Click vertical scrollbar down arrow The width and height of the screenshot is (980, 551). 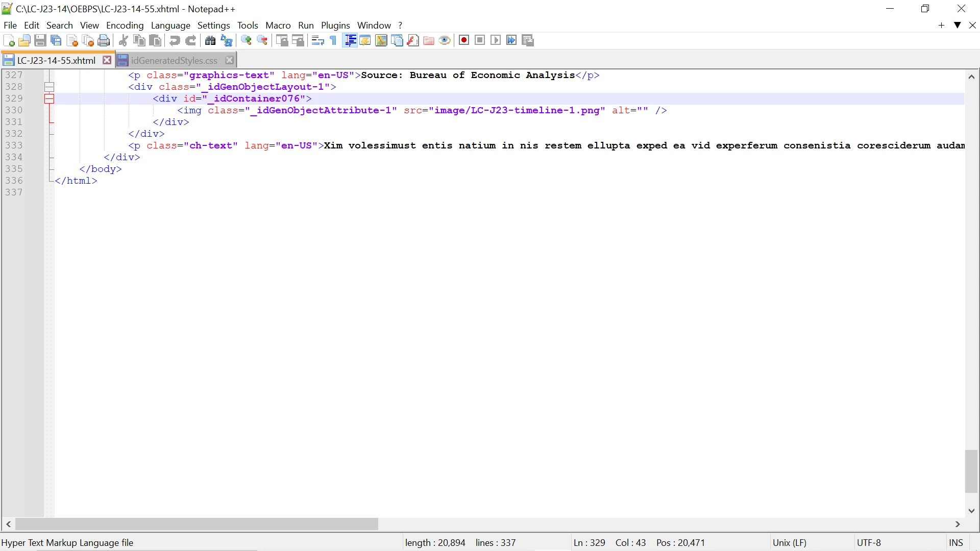971,511
